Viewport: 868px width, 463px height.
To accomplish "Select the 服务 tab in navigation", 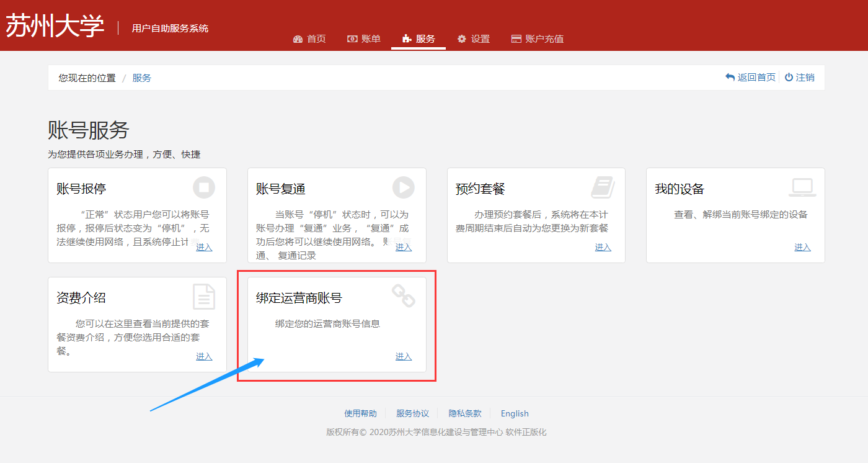I will pos(418,38).
